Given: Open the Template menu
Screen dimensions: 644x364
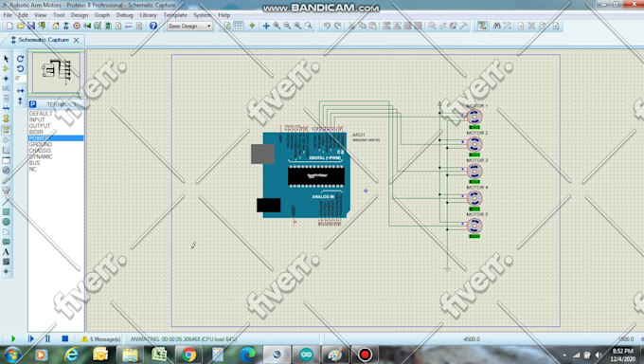Looking at the screenshot, I should tap(175, 15).
